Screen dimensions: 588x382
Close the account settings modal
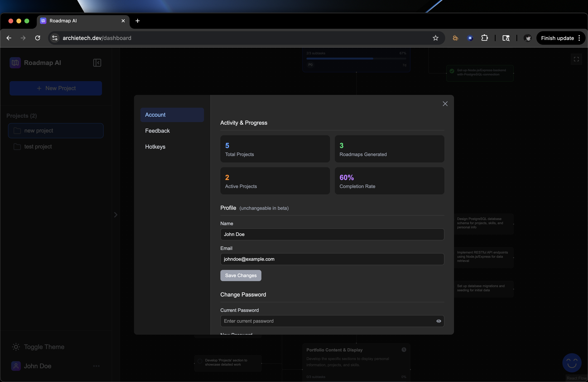pos(445,104)
